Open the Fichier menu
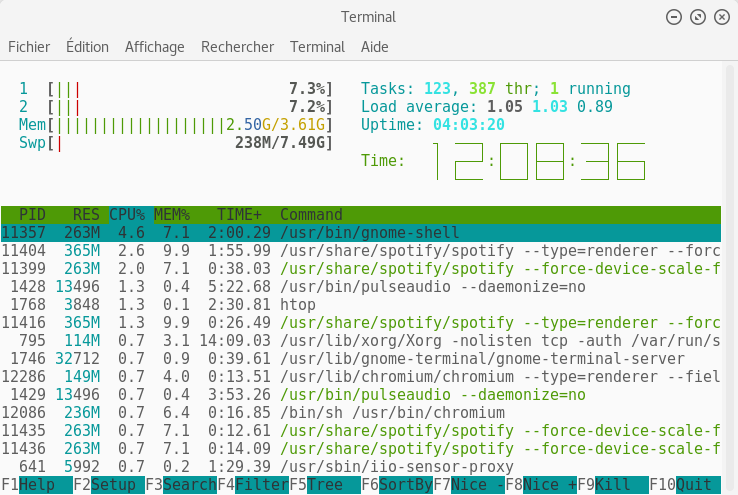 coord(29,47)
